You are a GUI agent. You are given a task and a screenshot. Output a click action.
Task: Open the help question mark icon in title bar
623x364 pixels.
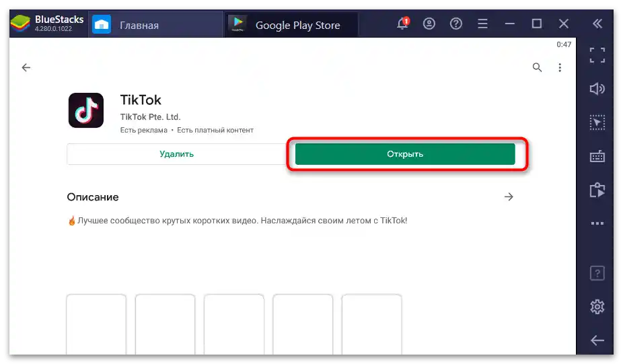tap(455, 24)
